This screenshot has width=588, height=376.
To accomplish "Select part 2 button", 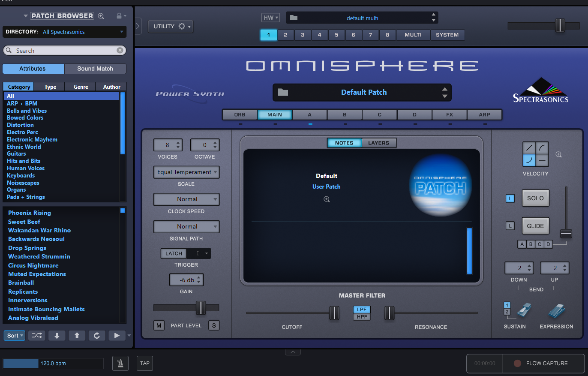I will coord(285,35).
